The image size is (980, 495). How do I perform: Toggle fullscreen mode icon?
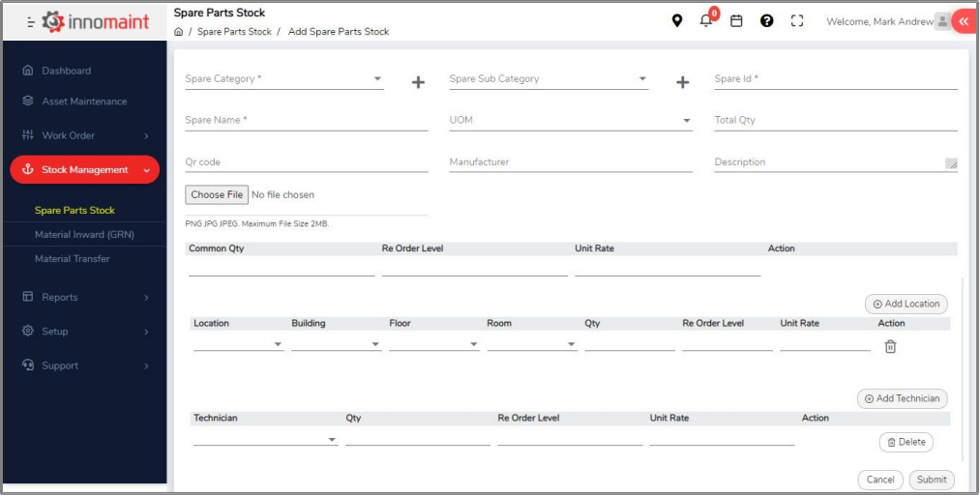[x=797, y=20]
